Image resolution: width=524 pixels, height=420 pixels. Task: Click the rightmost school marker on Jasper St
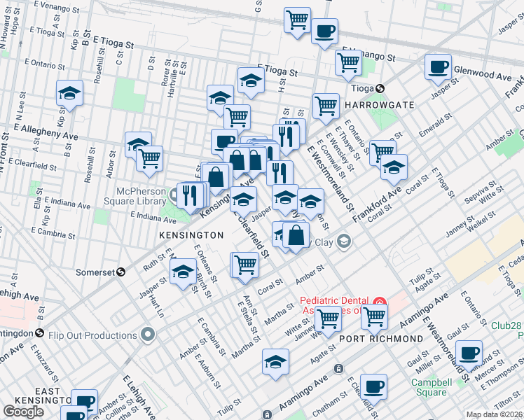coord(310,202)
